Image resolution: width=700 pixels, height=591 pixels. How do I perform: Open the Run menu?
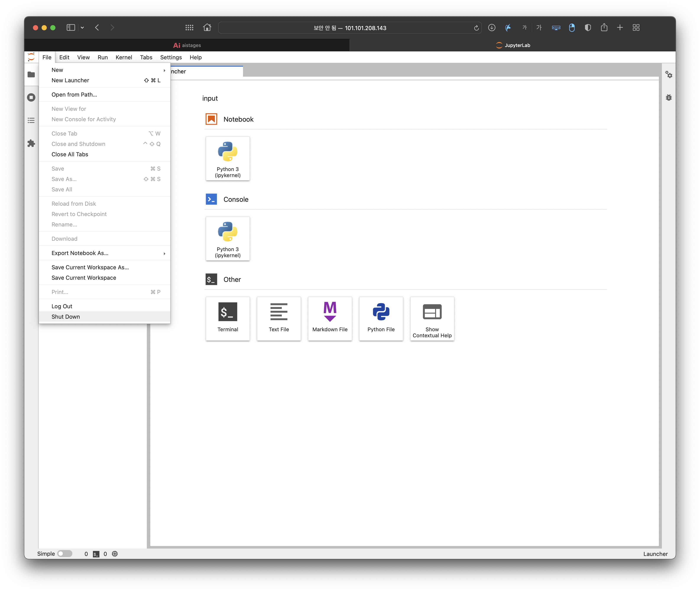tap(103, 57)
